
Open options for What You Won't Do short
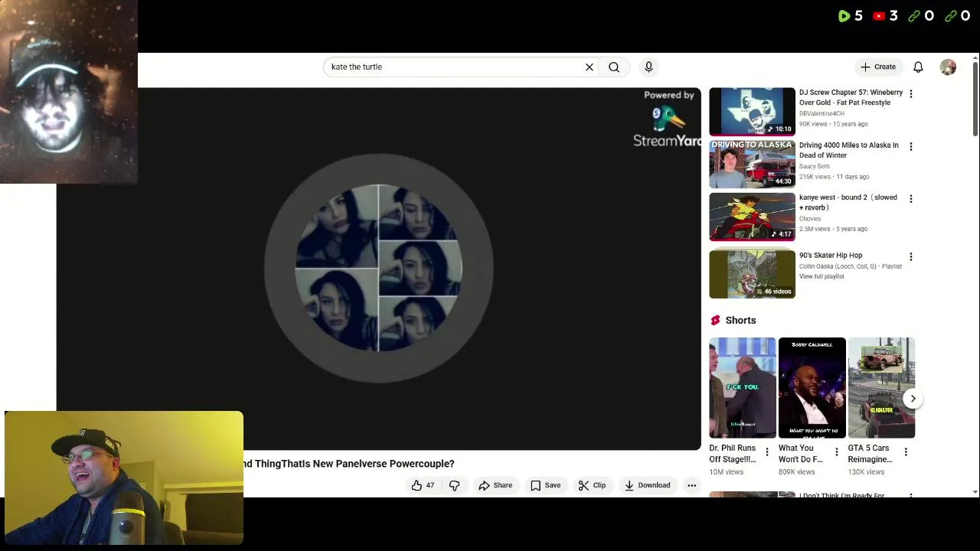tap(836, 452)
